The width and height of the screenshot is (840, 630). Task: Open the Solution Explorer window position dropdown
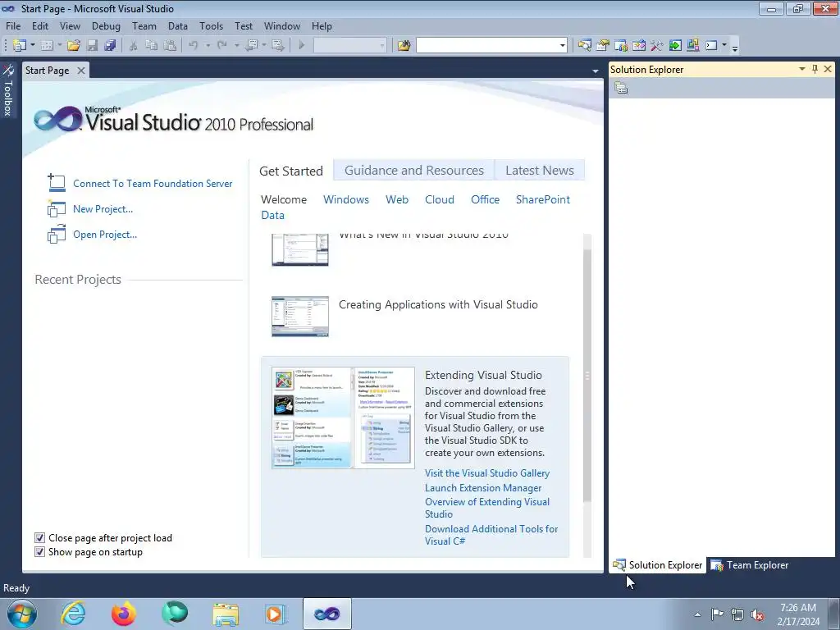[802, 69]
